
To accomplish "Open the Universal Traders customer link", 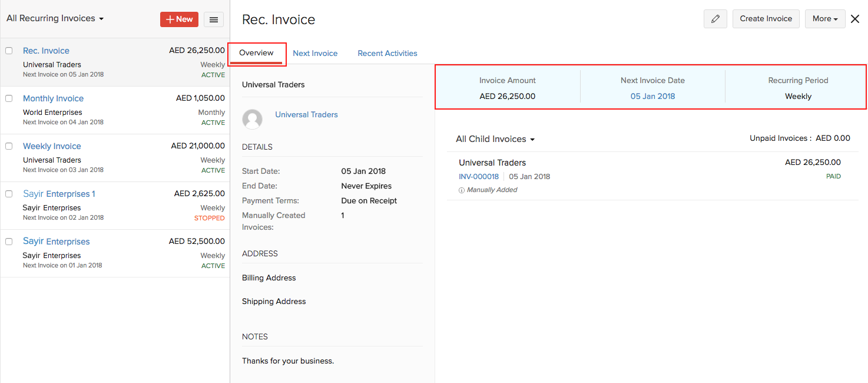I will coord(306,115).
